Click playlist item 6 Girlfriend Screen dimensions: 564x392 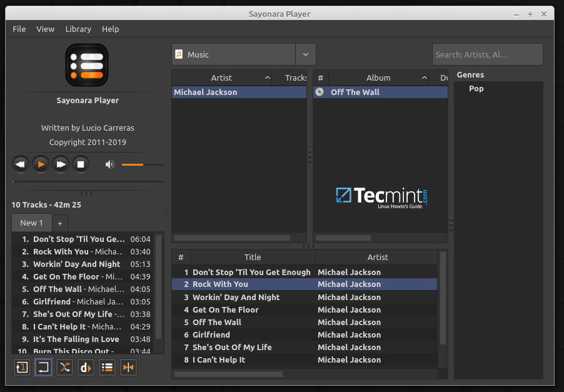tap(83, 302)
